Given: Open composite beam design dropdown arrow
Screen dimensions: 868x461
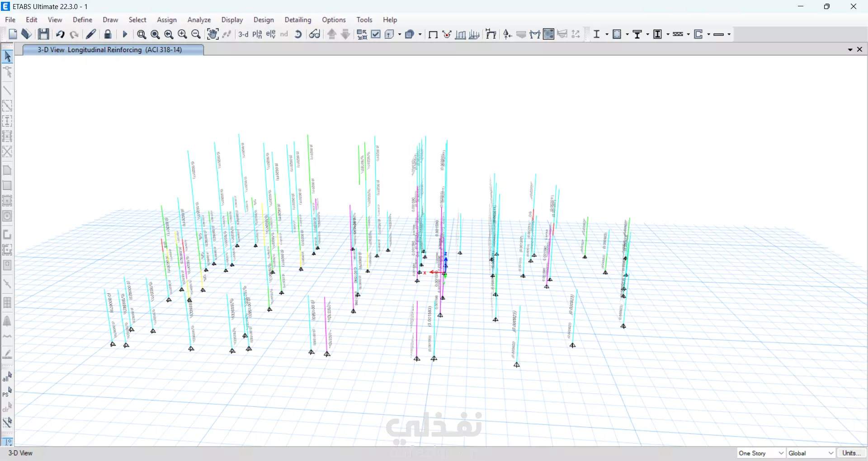Looking at the screenshot, I should tap(647, 34).
